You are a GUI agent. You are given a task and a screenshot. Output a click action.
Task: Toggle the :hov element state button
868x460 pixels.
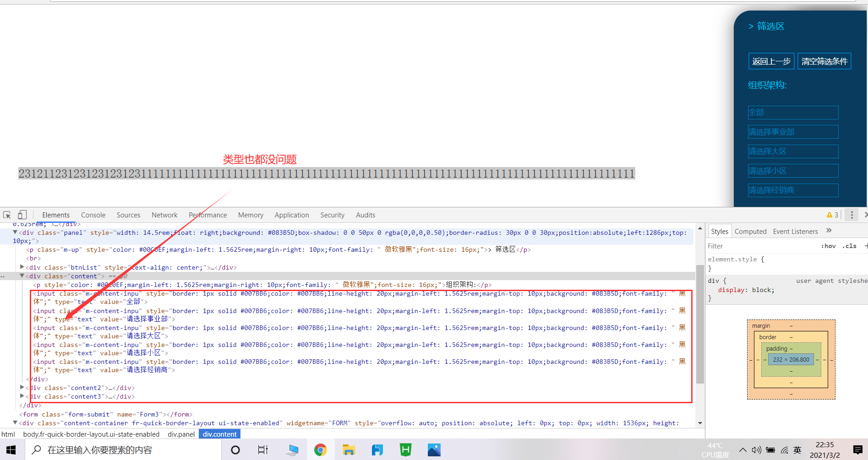(828, 246)
